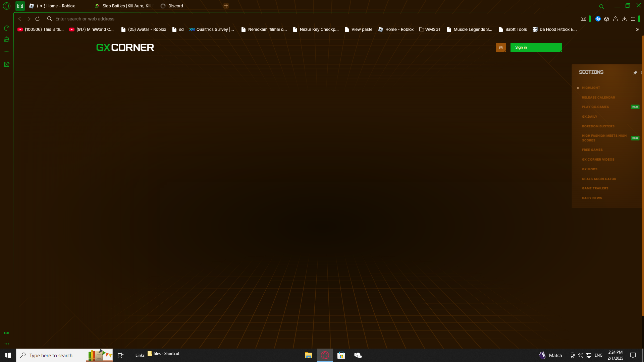644x362 pixels.
Task: Open the GX Control speedometer panel
Action: click(x=6, y=28)
